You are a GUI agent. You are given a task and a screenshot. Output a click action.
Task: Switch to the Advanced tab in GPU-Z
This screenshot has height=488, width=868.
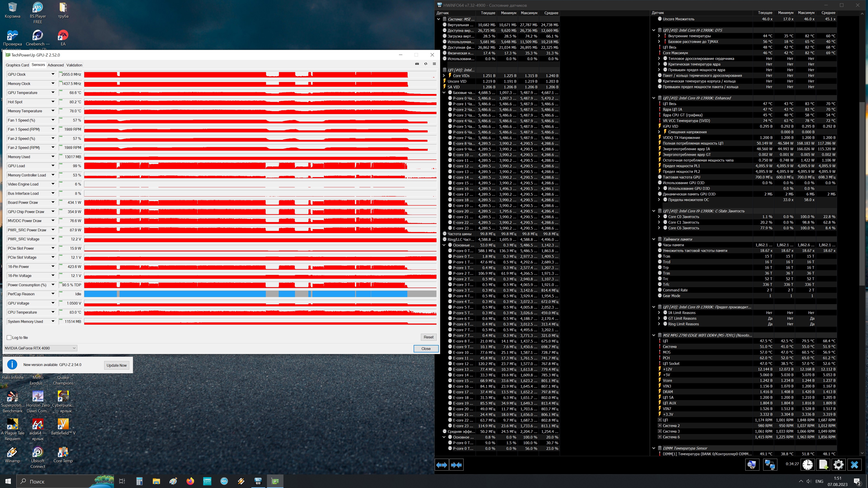56,65
